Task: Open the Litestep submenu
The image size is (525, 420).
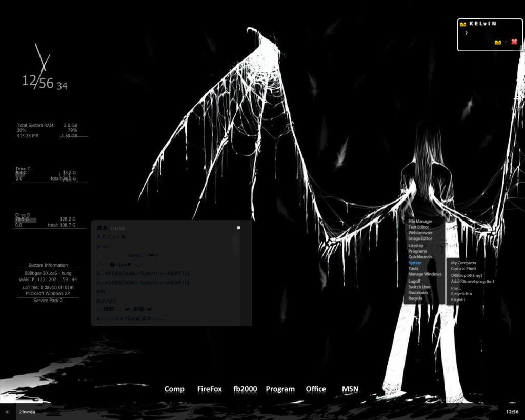Action: [415, 246]
